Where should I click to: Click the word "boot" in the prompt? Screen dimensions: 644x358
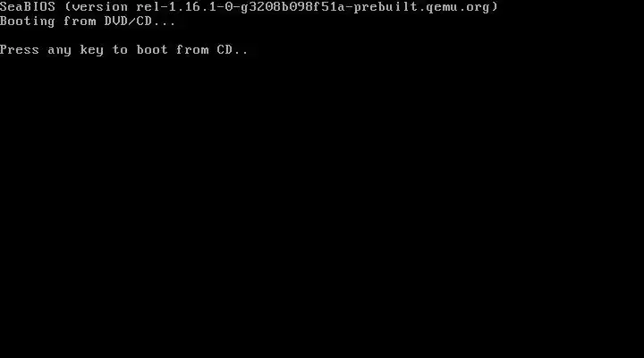[x=152, y=50]
